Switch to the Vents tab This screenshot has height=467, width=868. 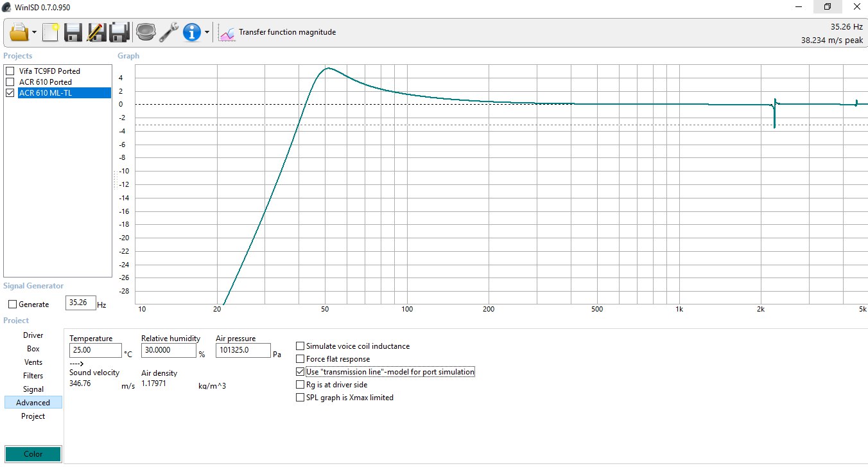33,362
